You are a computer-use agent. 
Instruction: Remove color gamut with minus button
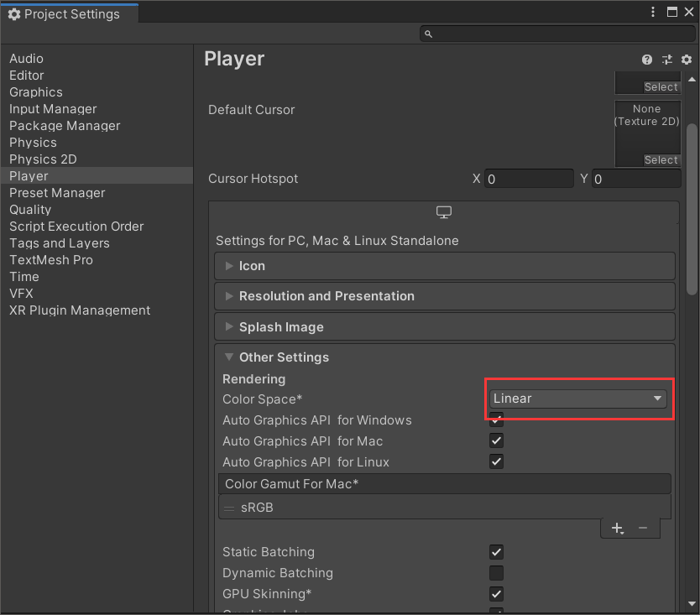(x=643, y=529)
